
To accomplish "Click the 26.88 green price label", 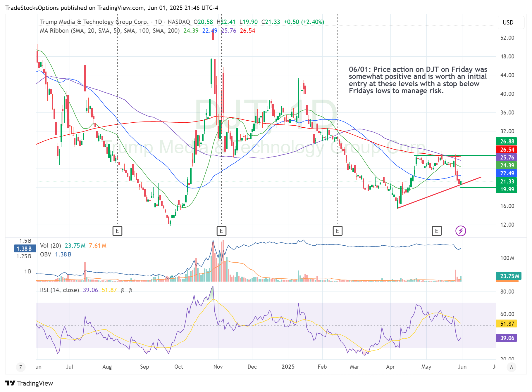I will click(507, 141).
